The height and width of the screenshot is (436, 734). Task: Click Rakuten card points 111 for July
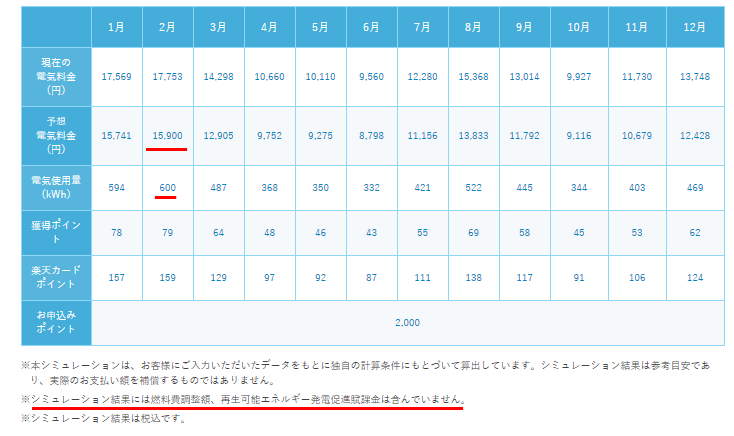(423, 278)
